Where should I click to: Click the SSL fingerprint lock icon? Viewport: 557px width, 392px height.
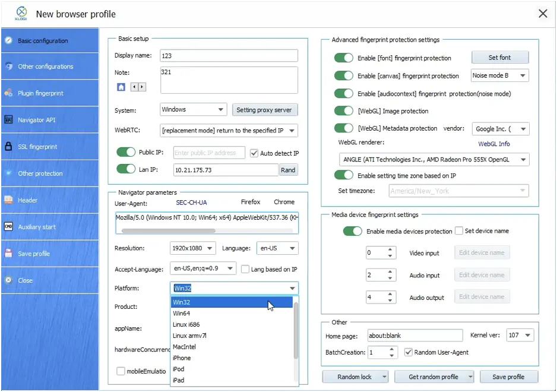[x=8, y=147]
